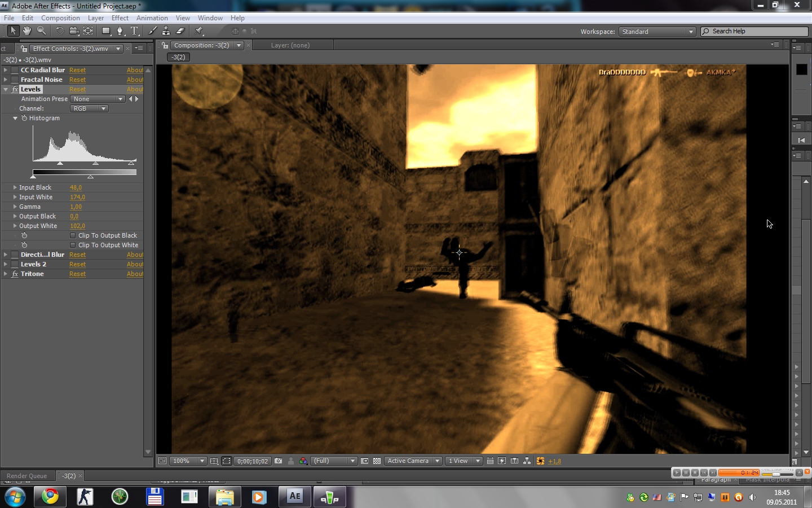Expand the CC Radial Blur effect

pyautogui.click(x=6, y=70)
